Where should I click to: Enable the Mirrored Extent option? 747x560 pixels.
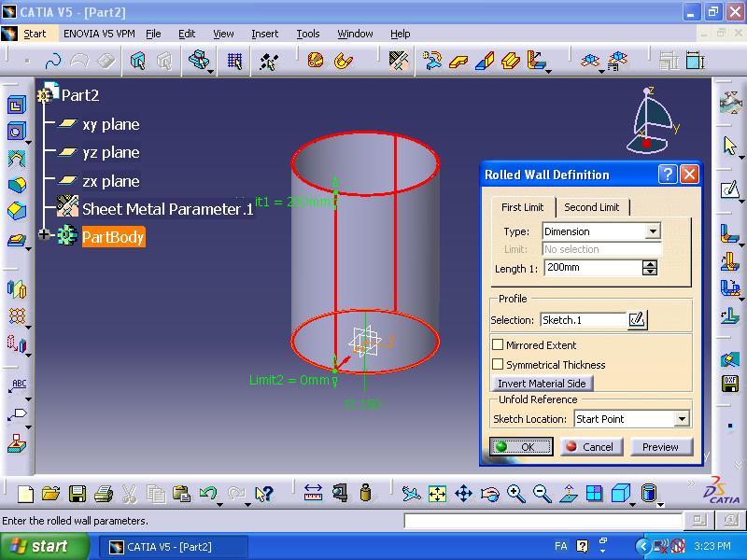pyautogui.click(x=500, y=344)
